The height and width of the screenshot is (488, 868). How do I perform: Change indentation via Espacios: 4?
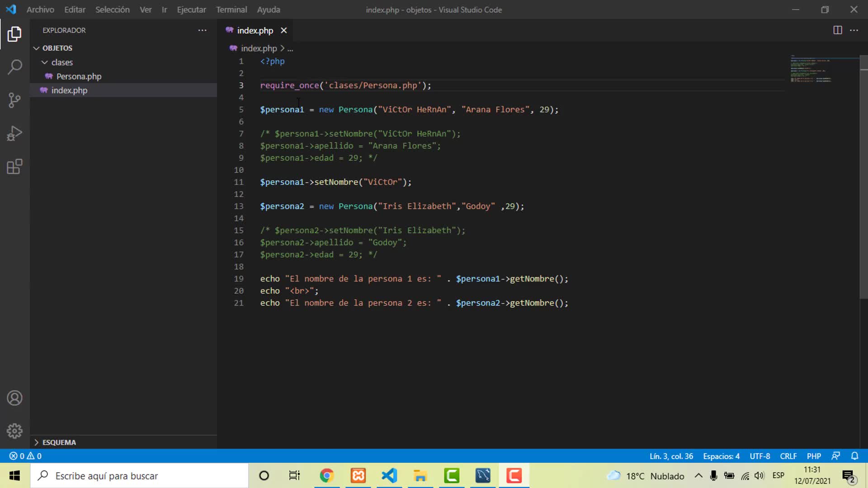(x=721, y=456)
